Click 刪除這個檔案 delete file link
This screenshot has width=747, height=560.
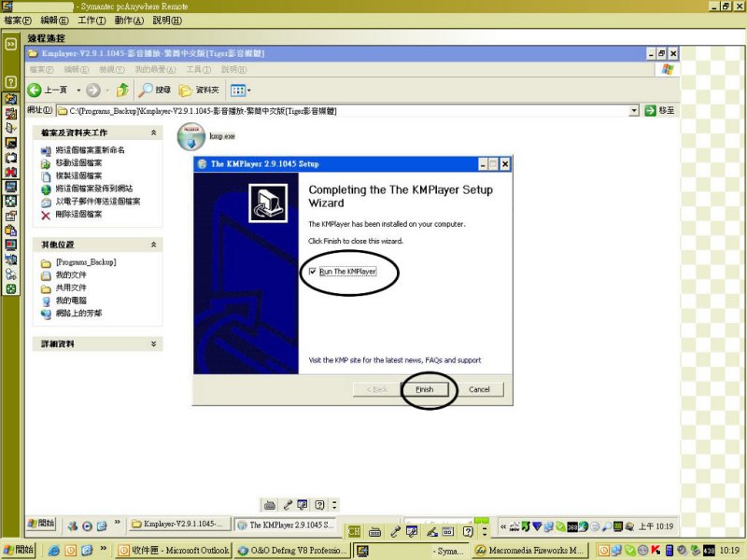[78, 215]
